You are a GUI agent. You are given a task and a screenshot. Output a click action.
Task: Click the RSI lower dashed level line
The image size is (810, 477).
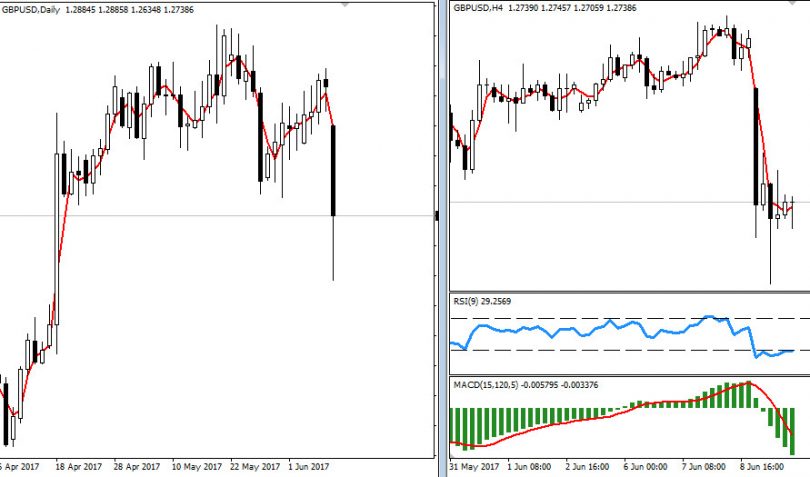click(630, 350)
